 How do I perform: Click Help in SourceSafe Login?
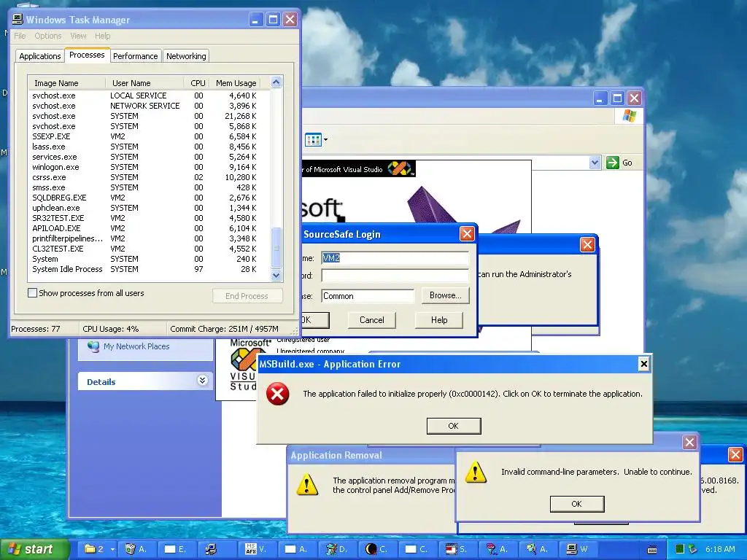[x=438, y=320]
